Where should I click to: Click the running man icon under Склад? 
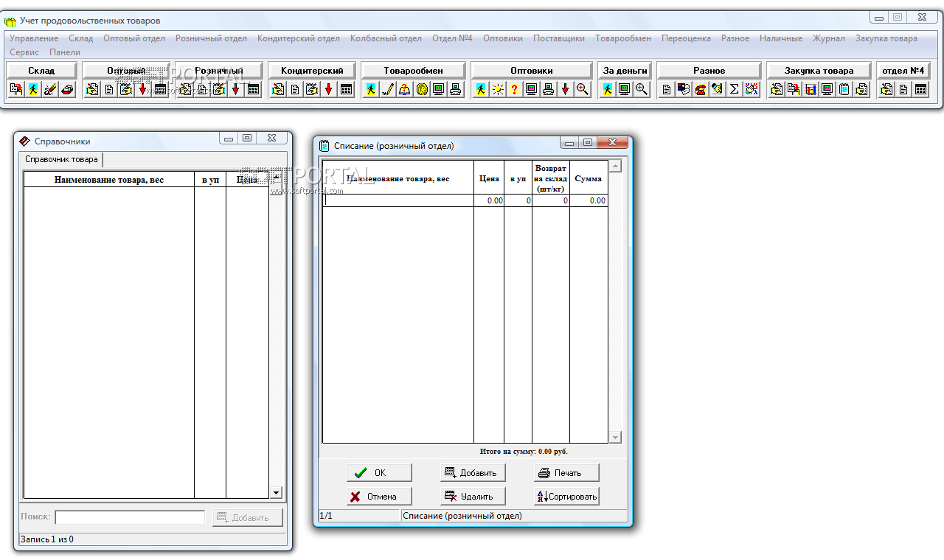[33, 89]
